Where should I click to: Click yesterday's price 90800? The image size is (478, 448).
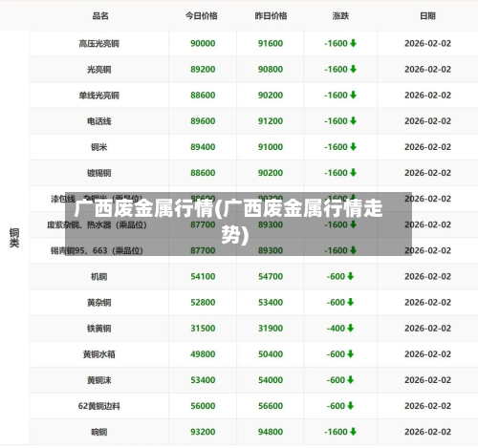tap(271, 69)
